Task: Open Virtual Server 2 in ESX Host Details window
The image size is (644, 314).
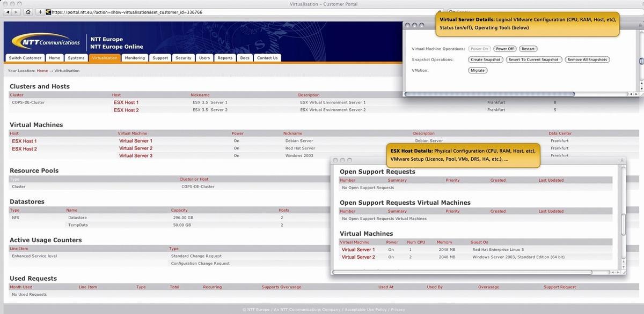Action: (358, 257)
